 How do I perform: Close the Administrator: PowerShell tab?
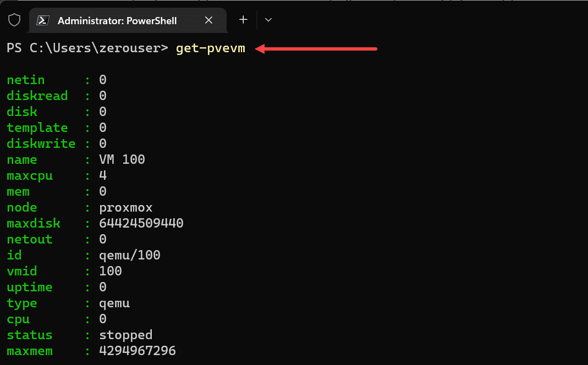coord(208,20)
